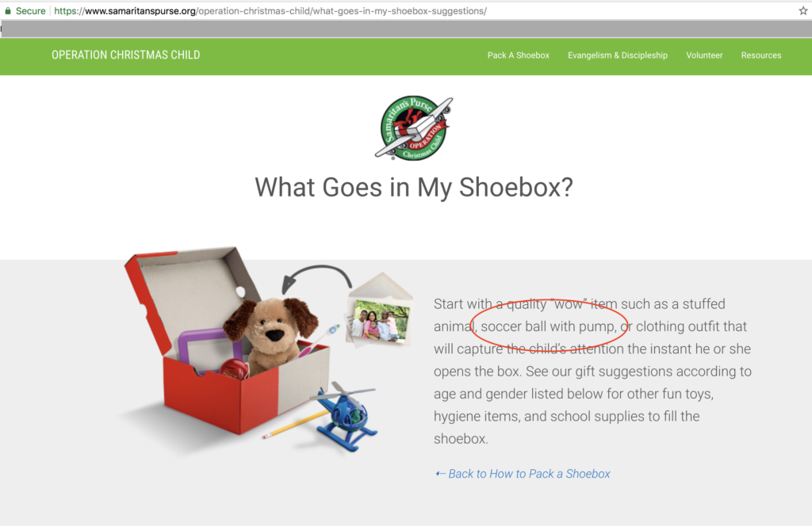812x530 pixels.
Task: Click the blue toy helicopter image
Action: pyautogui.click(x=345, y=415)
